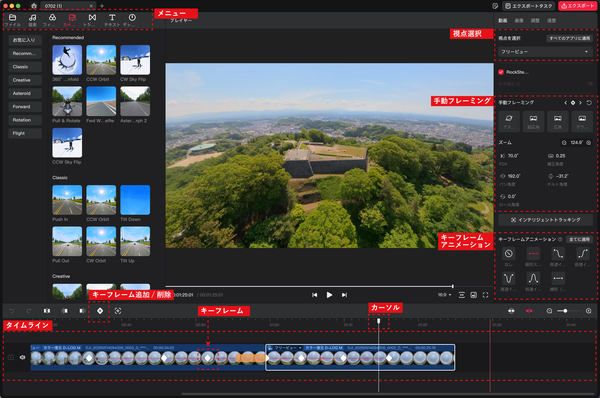
Task: Switch to the 動画 (video) tab
Action: click(x=502, y=20)
